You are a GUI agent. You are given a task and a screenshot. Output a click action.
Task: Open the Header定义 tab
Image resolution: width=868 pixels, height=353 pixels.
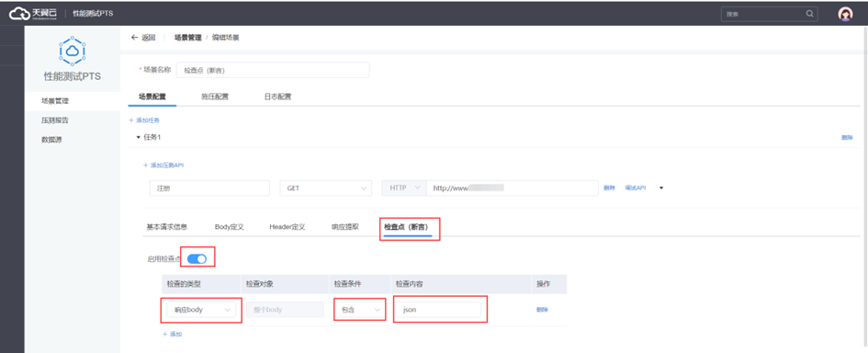pyautogui.click(x=287, y=227)
